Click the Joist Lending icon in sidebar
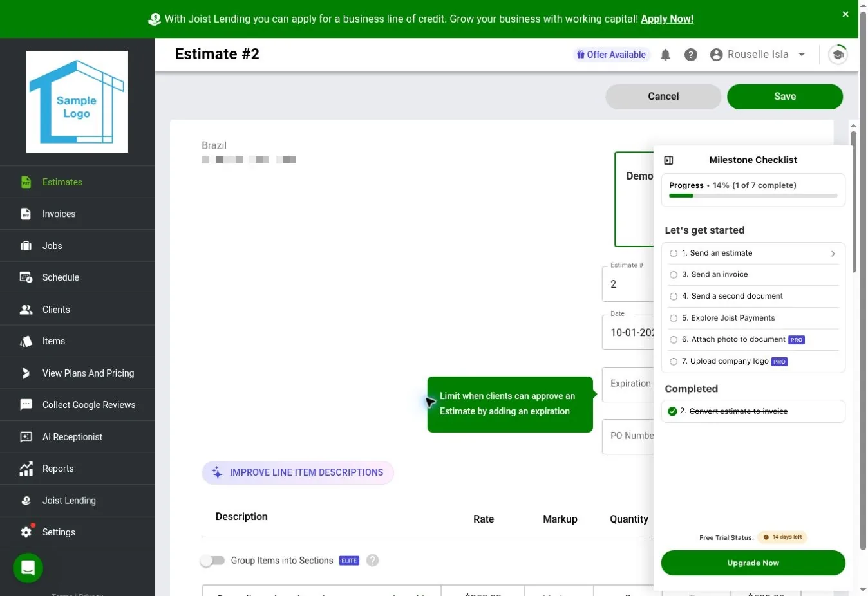868x596 pixels. point(26,501)
